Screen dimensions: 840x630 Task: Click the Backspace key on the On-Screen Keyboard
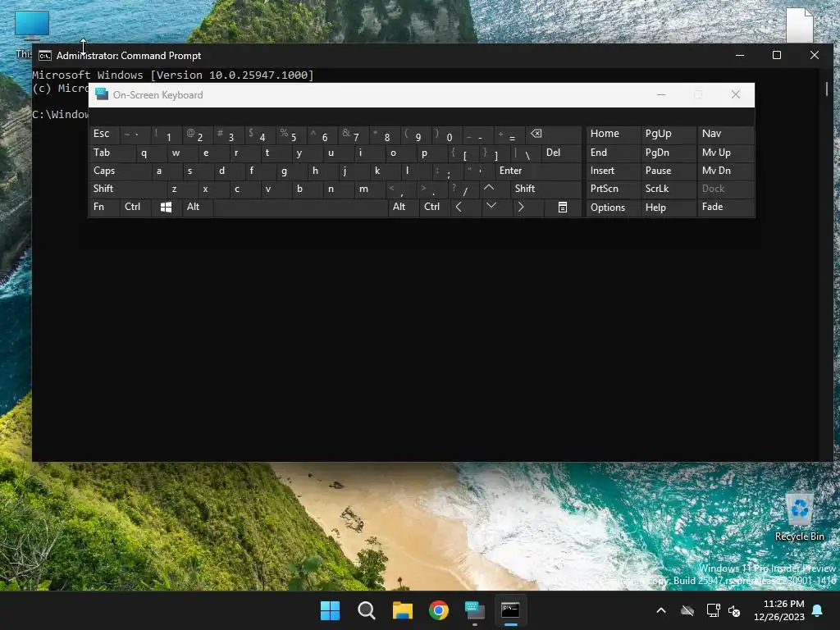tap(554, 134)
